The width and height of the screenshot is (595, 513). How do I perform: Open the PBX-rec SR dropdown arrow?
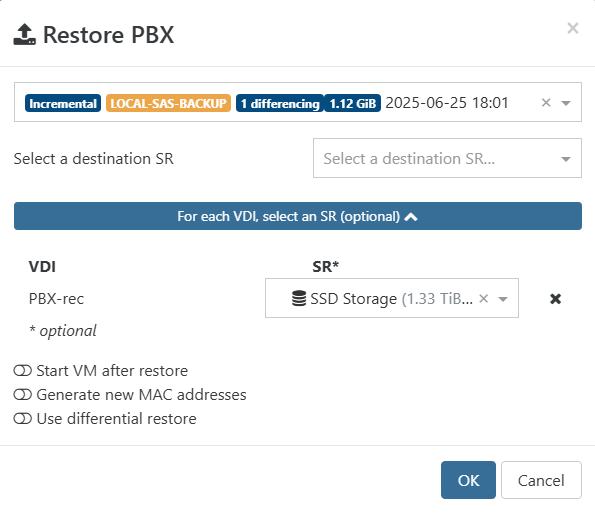point(503,299)
